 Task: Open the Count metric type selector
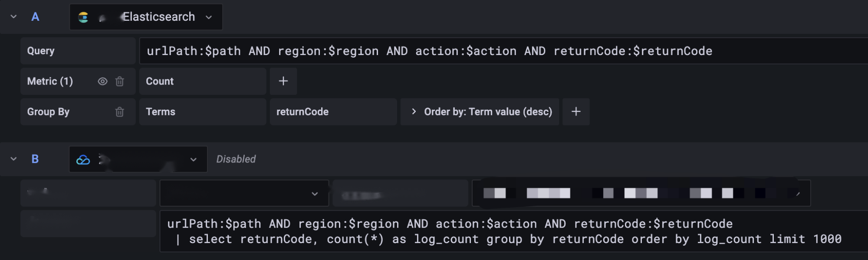coord(202,81)
